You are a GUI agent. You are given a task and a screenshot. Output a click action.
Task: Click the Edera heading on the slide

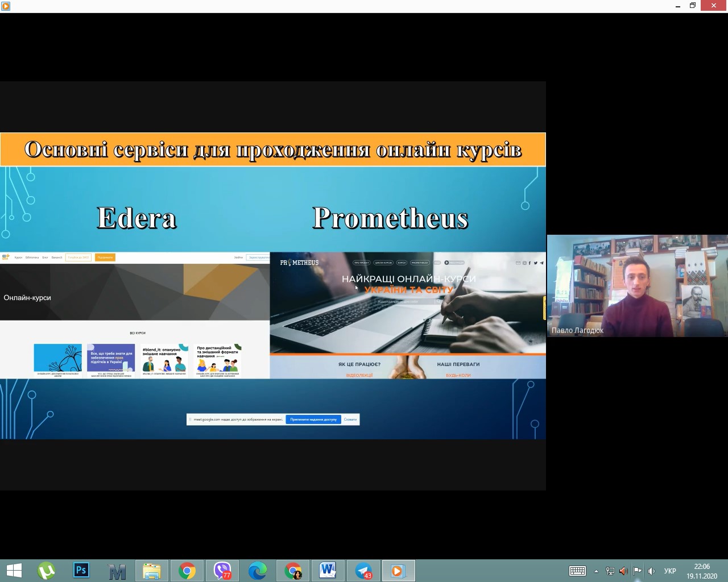coord(136,218)
